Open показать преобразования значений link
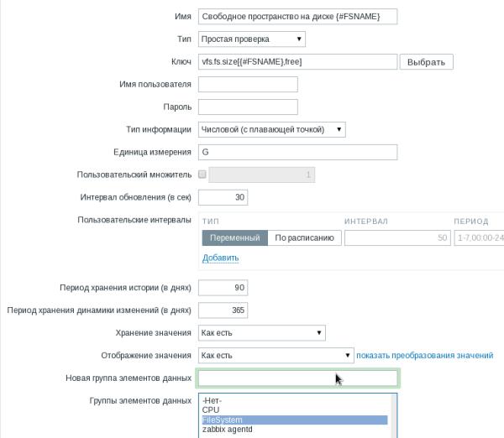Screen dimensions: 504x438 [x=424, y=356]
